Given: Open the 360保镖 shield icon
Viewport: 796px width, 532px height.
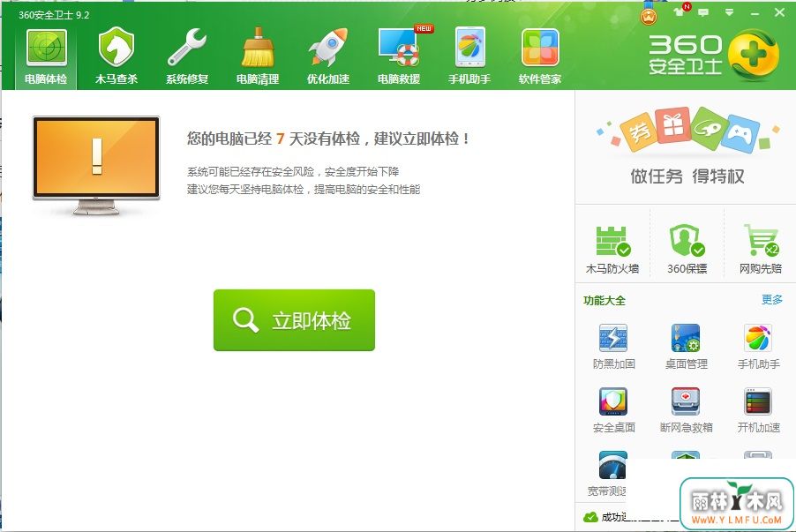Looking at the screenshot, I should [687, 249].
